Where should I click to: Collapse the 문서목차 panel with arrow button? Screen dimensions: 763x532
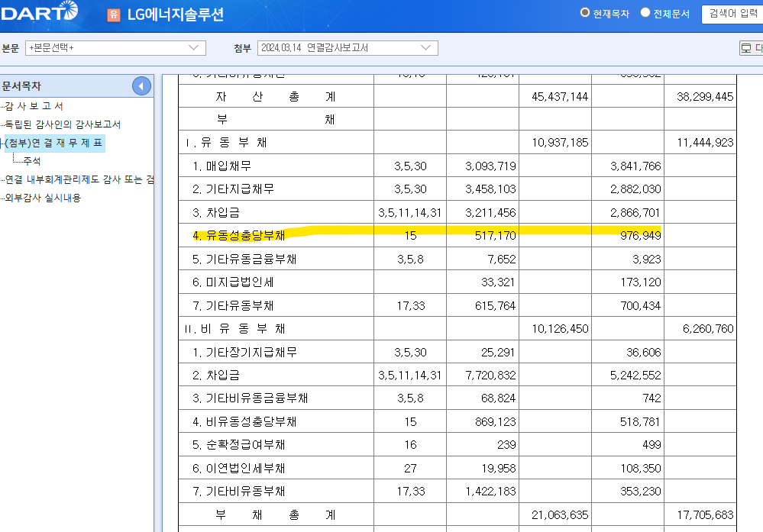[x=141, y=86]
